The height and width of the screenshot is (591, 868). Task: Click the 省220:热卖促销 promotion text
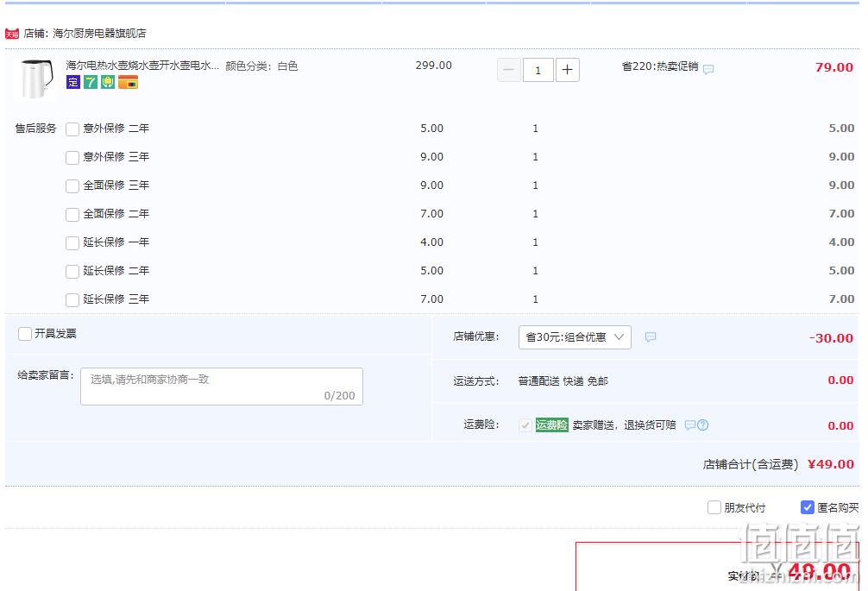660,66
